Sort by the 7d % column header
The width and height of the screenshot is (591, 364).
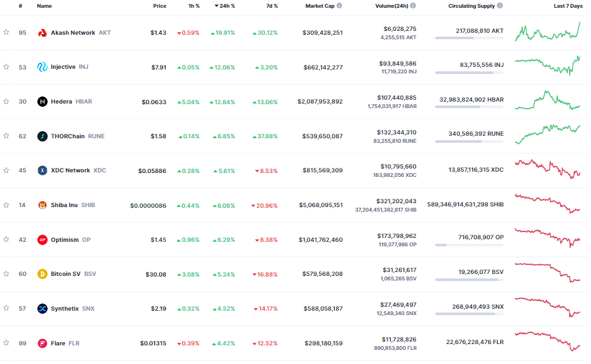point(272,6)
